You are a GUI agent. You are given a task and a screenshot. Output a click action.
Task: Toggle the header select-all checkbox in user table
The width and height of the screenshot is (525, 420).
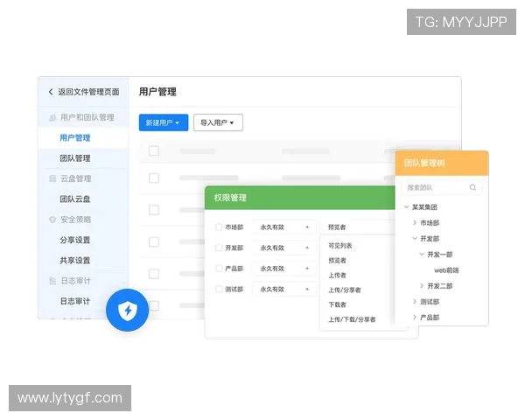pos(154,150)
